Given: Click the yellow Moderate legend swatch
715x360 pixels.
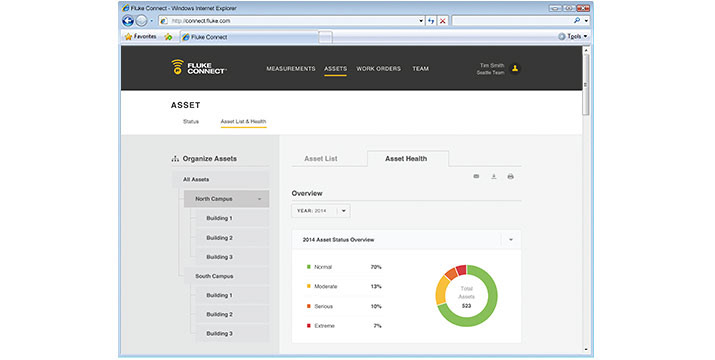Looking at the screenshot, I should pos(309,286).
